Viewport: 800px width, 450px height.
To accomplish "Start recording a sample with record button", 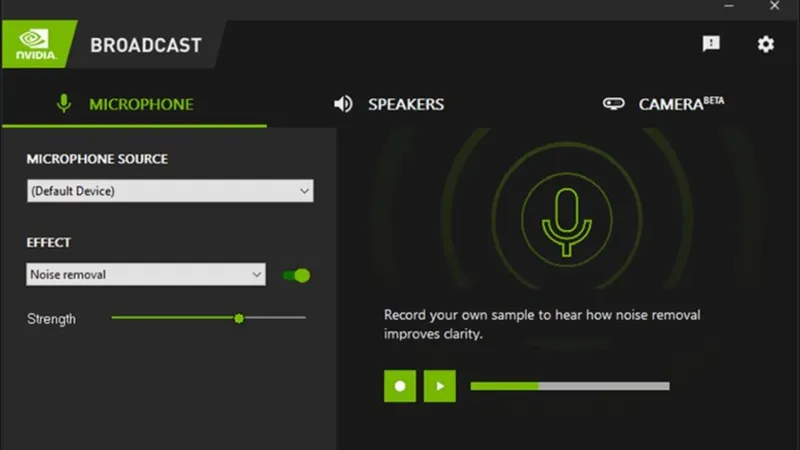I will 400,386.
